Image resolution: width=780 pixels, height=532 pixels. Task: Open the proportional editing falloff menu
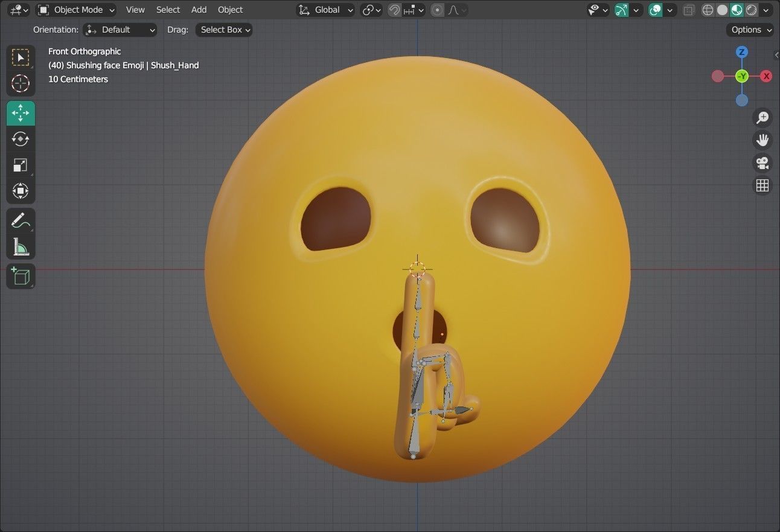tap(457, 10)
